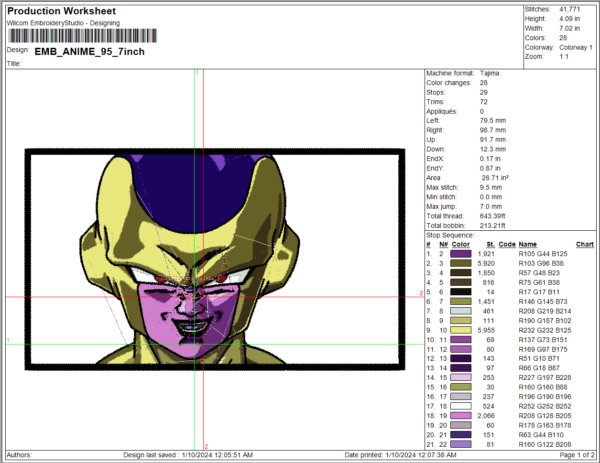Pick the dark navy swatch for R63 G44 B110

461,435
